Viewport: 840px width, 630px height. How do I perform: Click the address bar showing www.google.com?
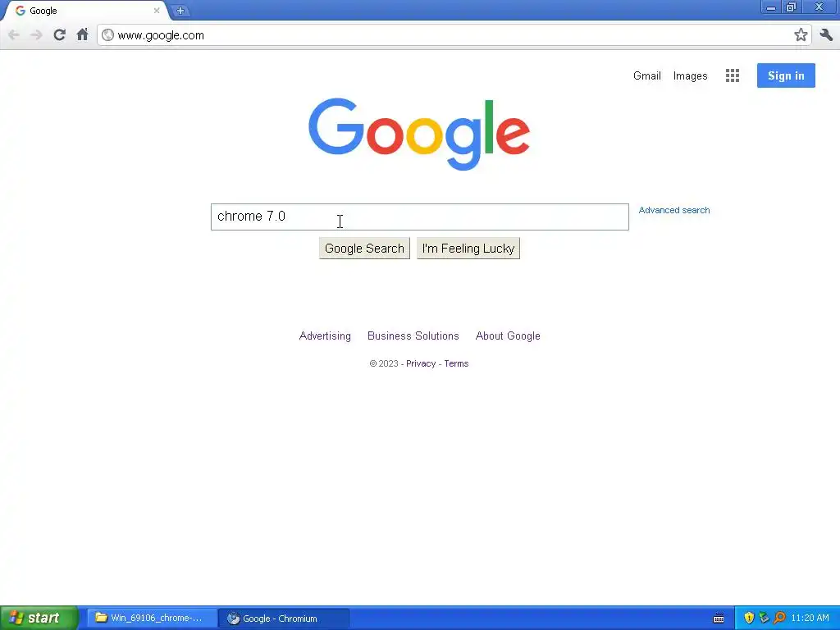[x=453, y=35]
